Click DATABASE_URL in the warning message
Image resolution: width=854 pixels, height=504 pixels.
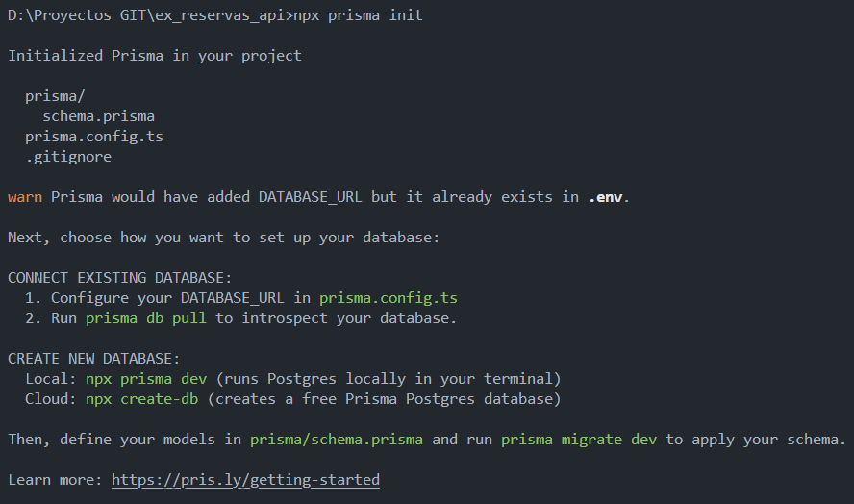pos(310,197)
